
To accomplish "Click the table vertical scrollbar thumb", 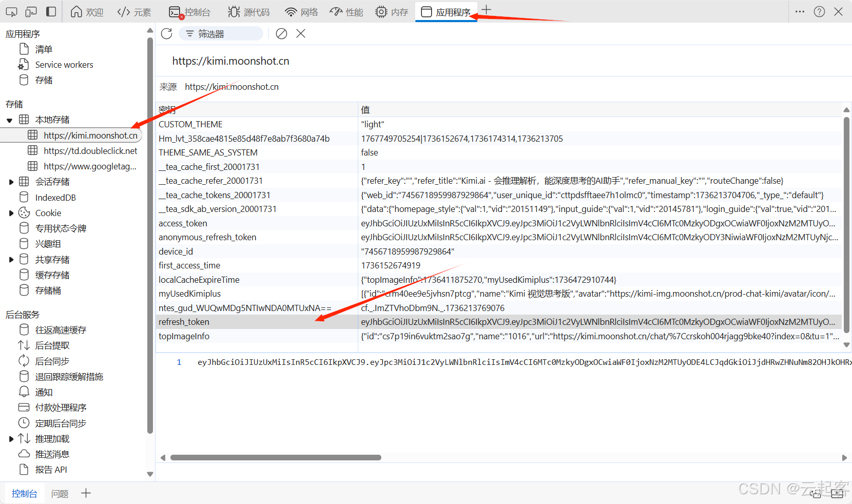I will [x=846, y=225].
